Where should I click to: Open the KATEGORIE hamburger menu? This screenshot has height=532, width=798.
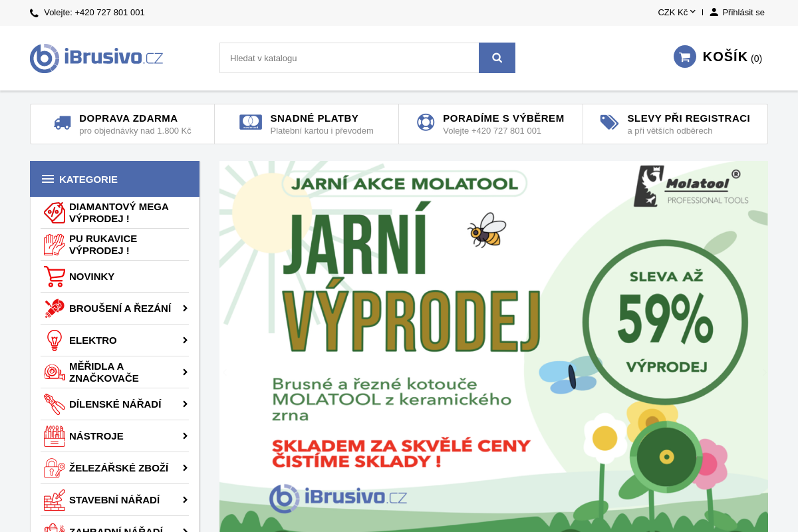click(48, 178)
